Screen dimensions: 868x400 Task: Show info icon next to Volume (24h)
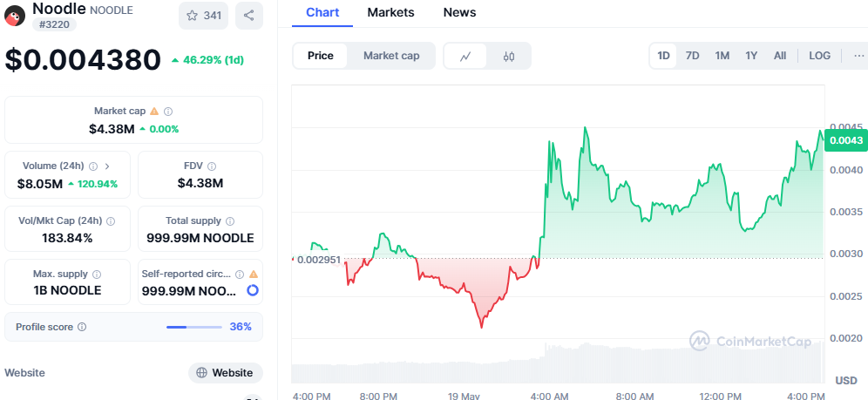pos(93,166)
